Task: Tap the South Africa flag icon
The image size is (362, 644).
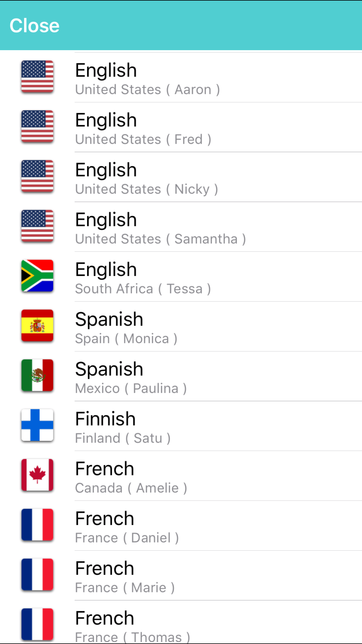Action: point(37,276)
